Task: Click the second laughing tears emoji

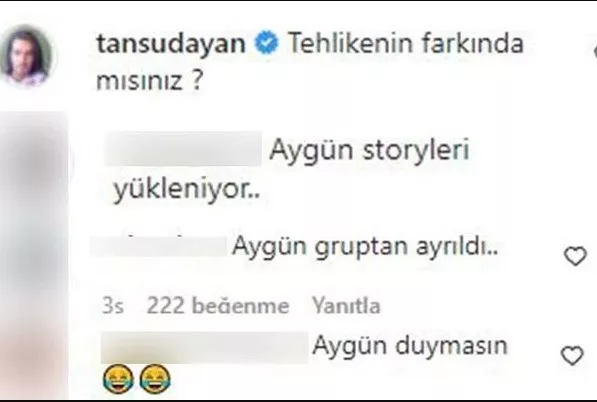Action: coord(155,379)
